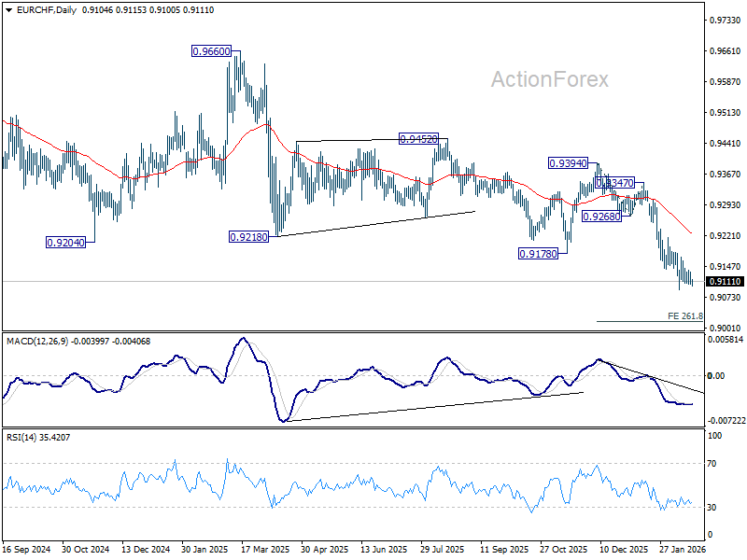The image size is (747, 560).
Task: Select the FE 261.8 projection label
Action: tap(685, 315)
